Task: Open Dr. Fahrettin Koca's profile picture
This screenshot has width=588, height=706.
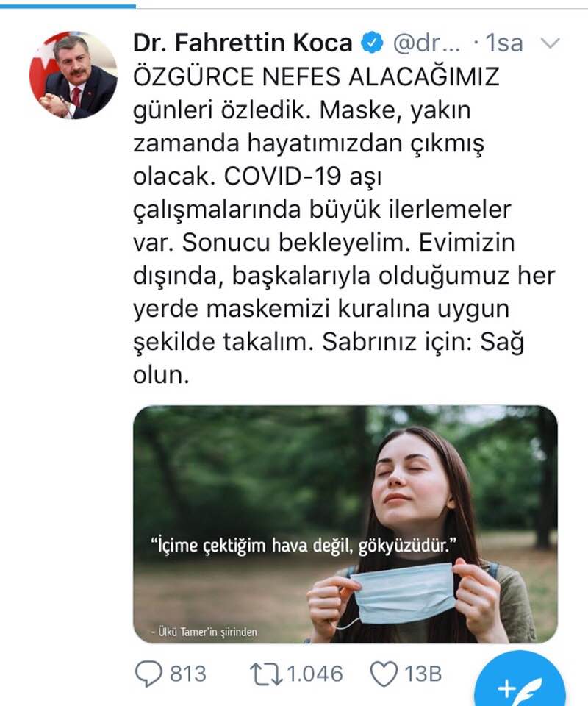Action: 73,75
